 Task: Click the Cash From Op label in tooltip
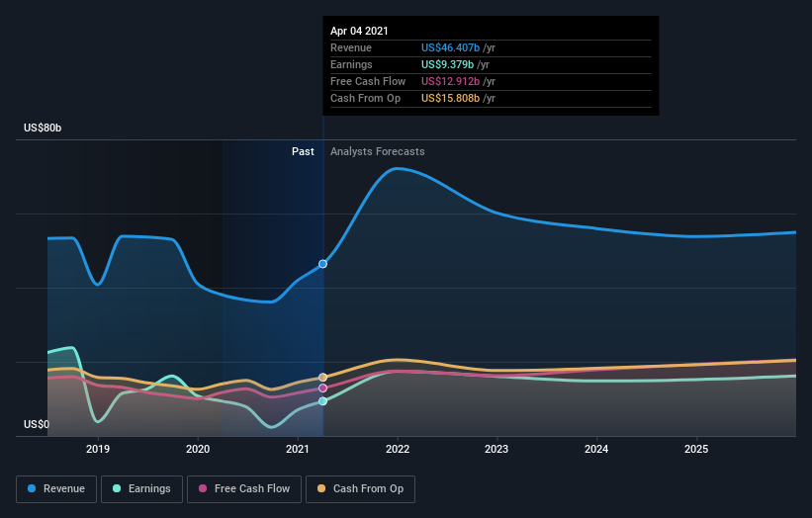coord(366,98)
